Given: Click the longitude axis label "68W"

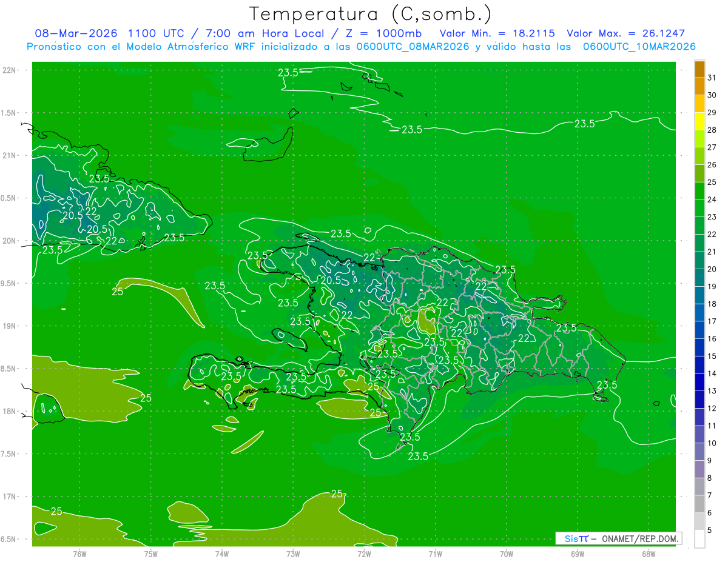Looking at the screenshot, I should (649, 554).
